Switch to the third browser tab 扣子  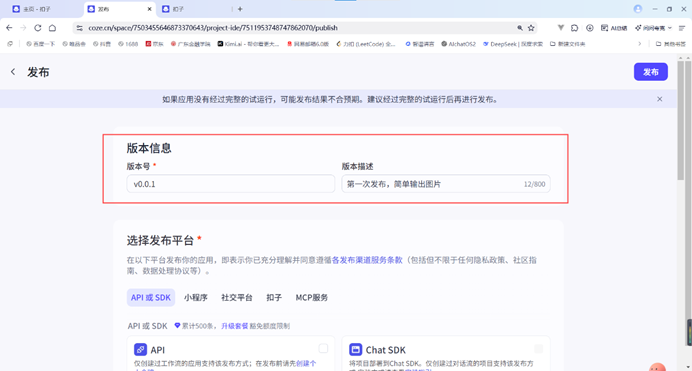pos(194,9)
